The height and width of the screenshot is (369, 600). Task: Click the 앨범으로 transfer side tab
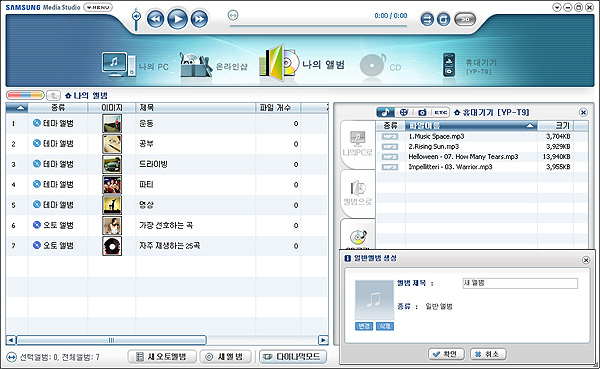pos(357,193)
